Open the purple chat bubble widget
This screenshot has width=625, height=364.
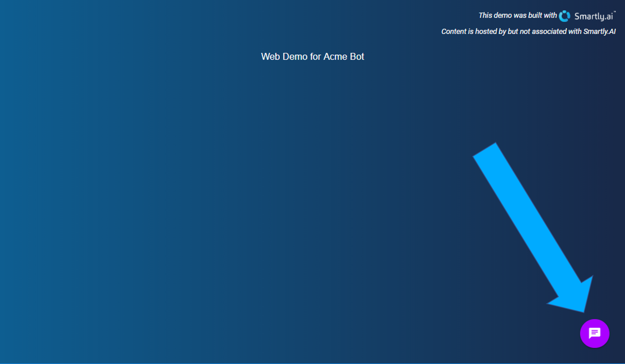click(594, 333)
